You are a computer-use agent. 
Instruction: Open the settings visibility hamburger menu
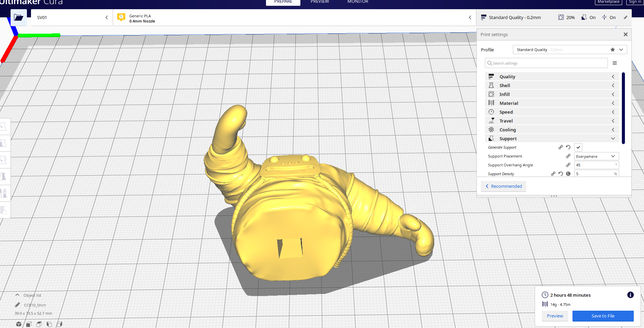[615, 63]
